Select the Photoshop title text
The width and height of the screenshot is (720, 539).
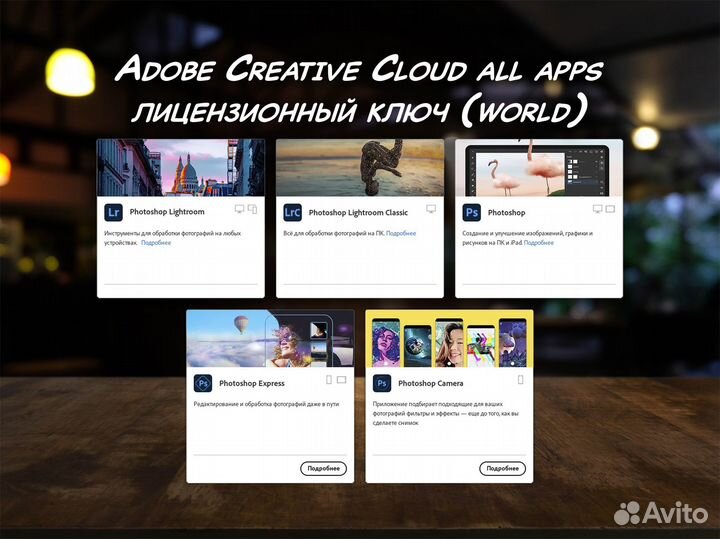point(506,213)
